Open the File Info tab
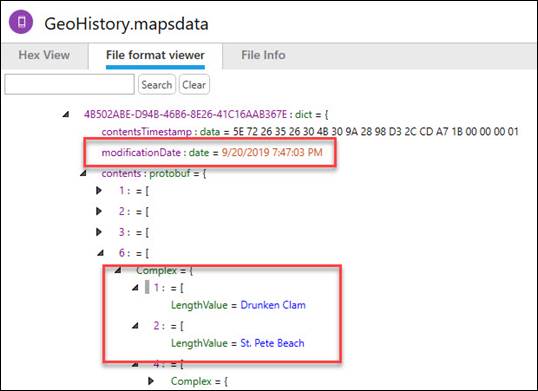Screen dimensions: 538x391 pyautogui.click(x=263, y=55)
